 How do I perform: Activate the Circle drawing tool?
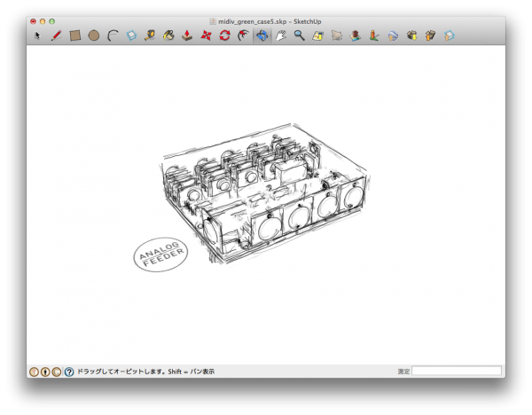[94, 36]
